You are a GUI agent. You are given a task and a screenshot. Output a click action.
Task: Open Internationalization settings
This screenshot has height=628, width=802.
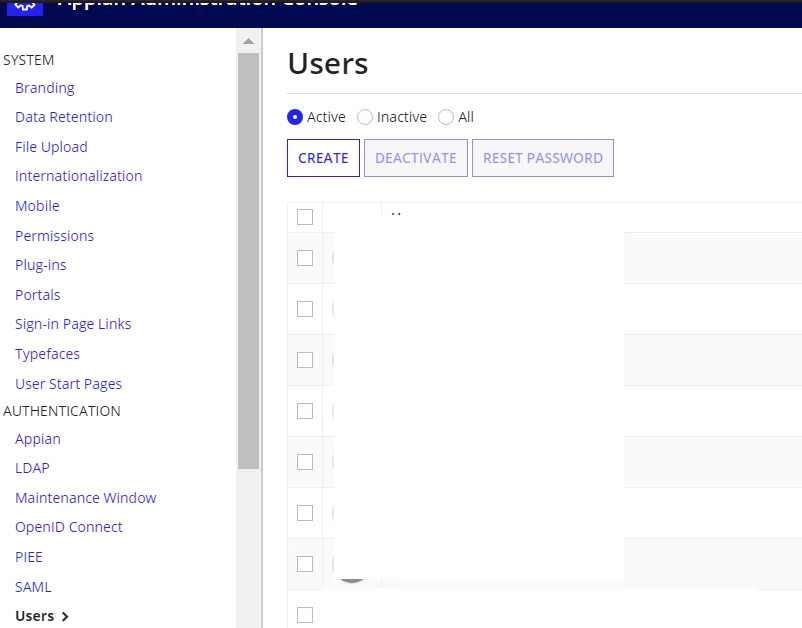click(x=78, y=176)
